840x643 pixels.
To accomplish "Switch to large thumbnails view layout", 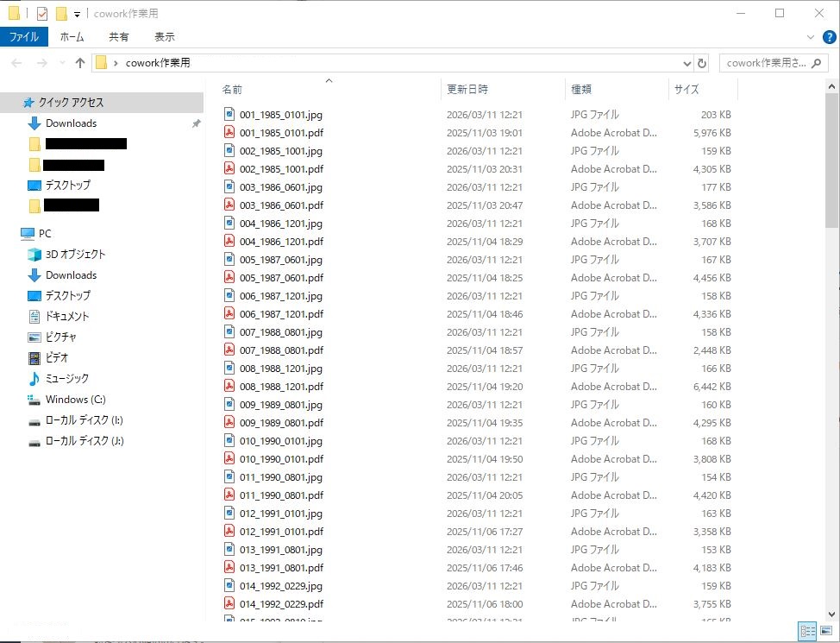I will click(826, 632).
